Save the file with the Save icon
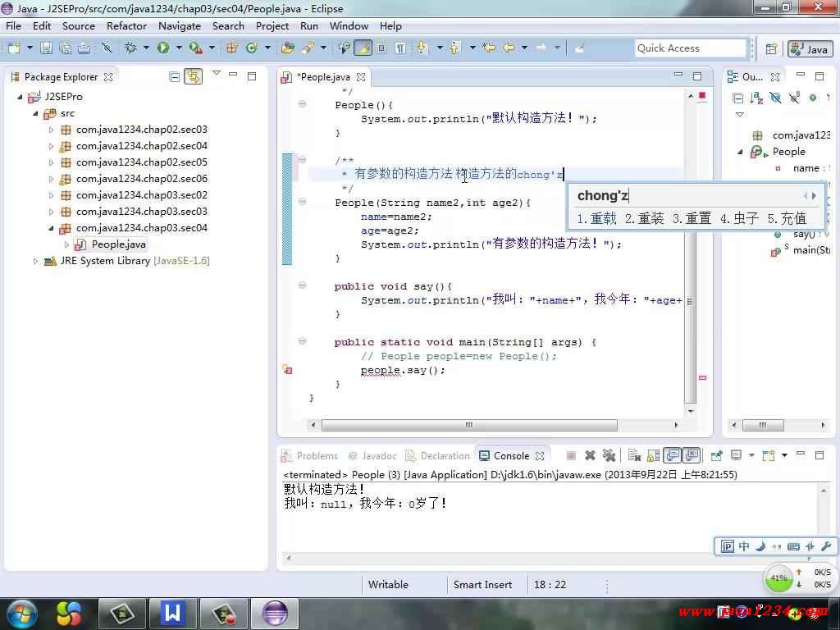840x630 pixels. pos(47,48)
